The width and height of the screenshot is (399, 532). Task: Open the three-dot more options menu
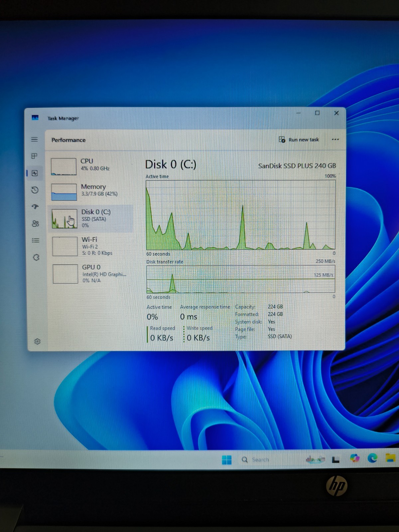335,140
